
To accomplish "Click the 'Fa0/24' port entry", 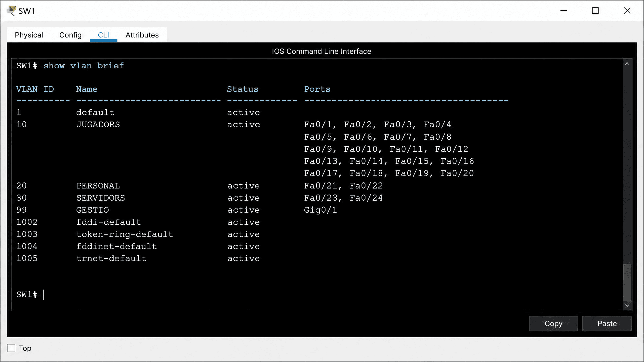I will 366,198.
